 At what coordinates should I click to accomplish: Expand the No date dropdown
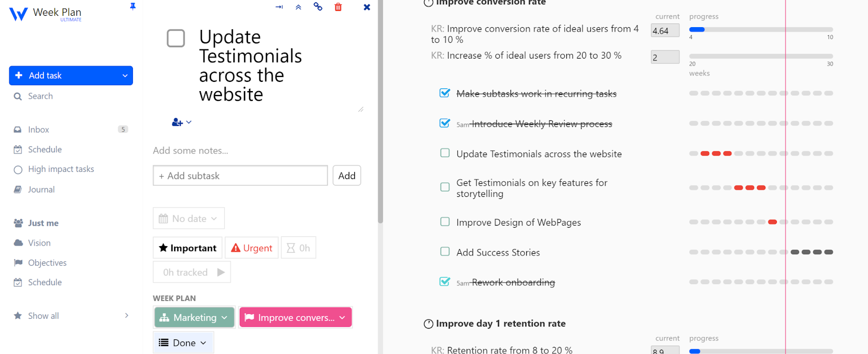tap(188, 218)
